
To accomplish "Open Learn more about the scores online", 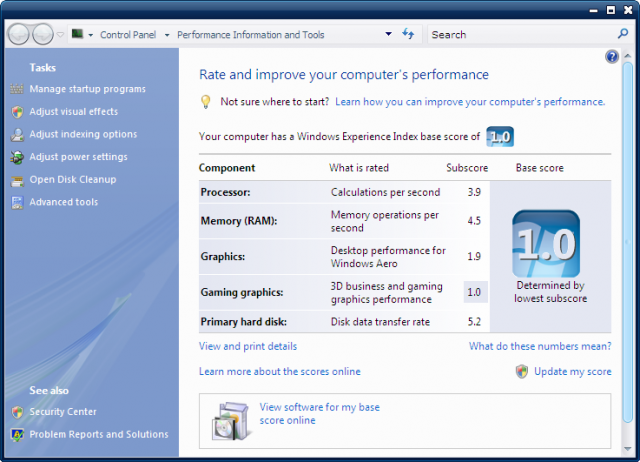I will click(x=280, y=371).
